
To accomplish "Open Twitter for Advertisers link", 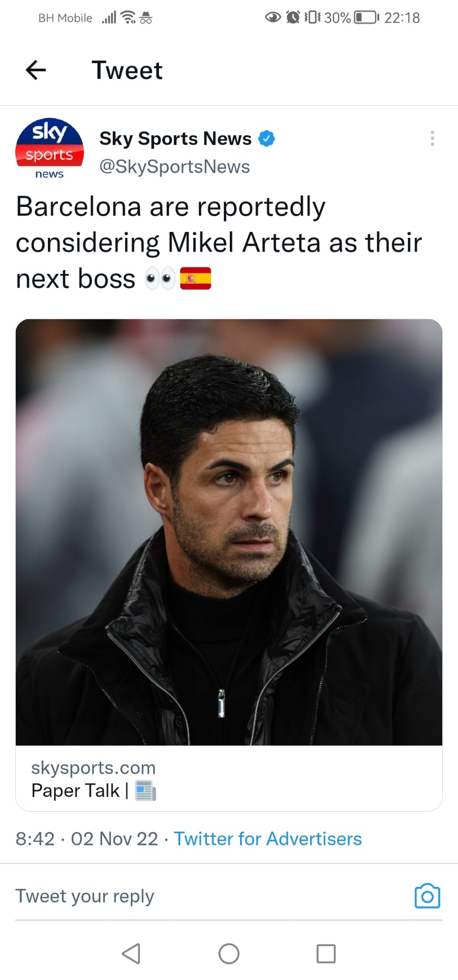I will click(x=267, y=839).
